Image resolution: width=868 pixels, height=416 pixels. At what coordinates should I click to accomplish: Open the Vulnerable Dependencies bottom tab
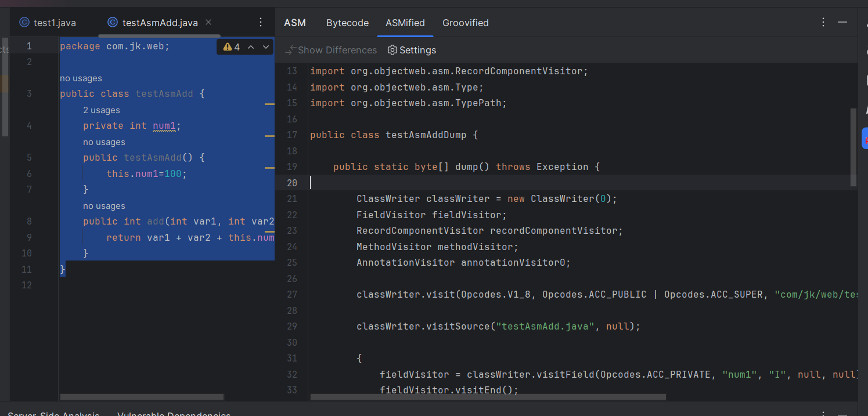click(x=174, y=413)
